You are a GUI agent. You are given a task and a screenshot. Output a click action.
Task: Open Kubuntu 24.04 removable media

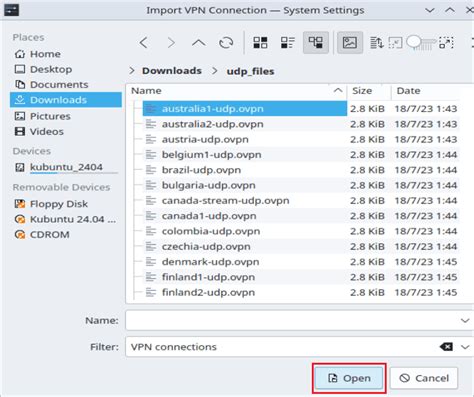pyautogui.click(x=66, y=219)
